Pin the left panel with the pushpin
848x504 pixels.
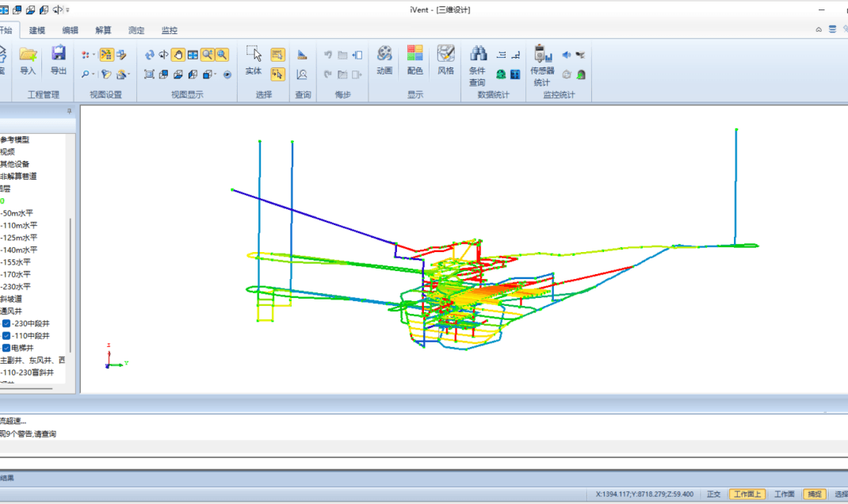(69, 112)
